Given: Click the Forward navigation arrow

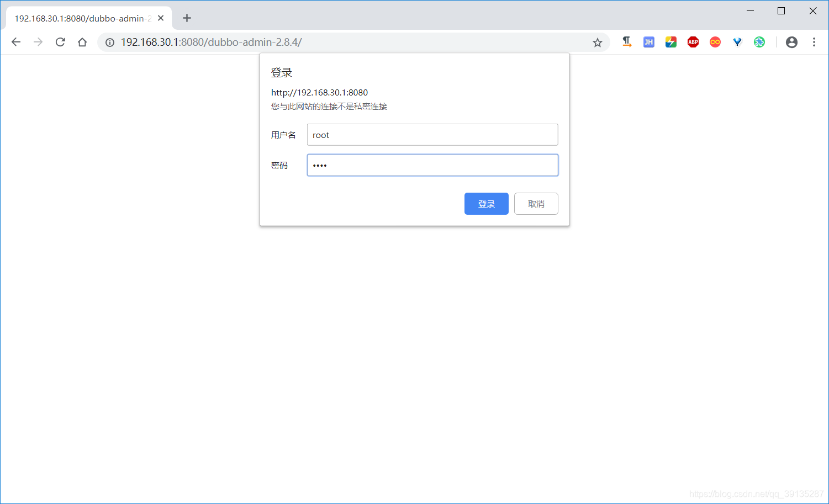Looking at the screenshot, I should pos(38,42).
